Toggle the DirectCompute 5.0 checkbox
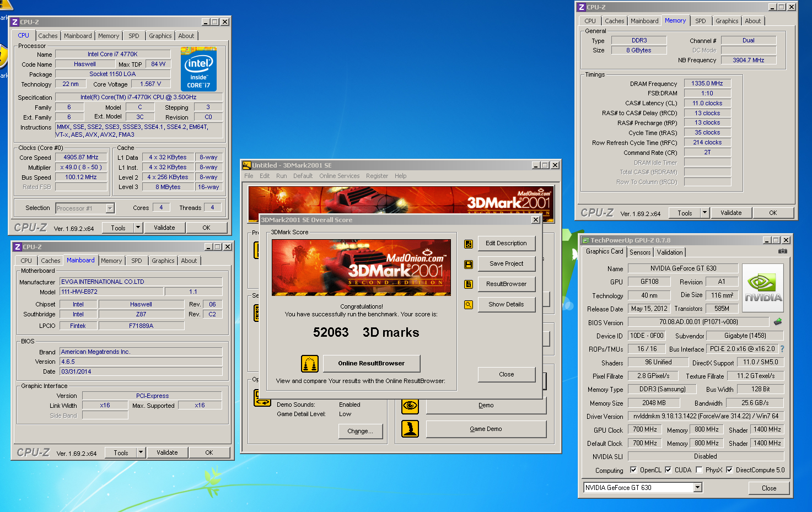812x512 pixels. 729,470
